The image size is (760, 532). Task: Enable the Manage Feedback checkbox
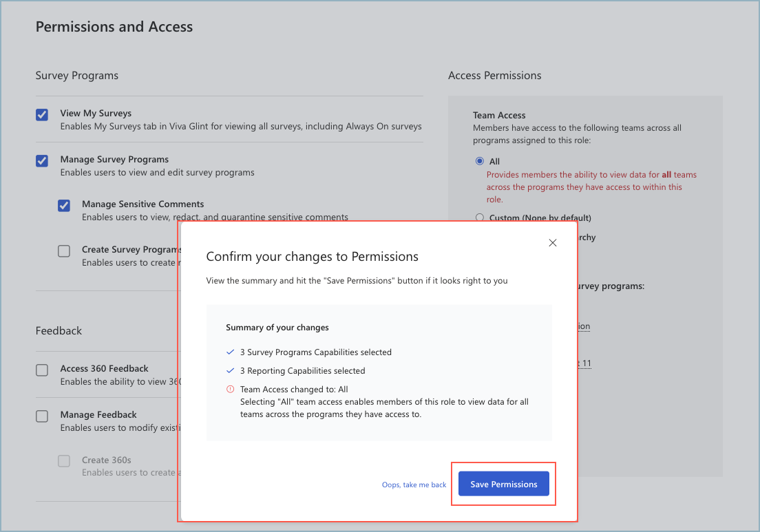pyautogui.click(x=42, y=416)
